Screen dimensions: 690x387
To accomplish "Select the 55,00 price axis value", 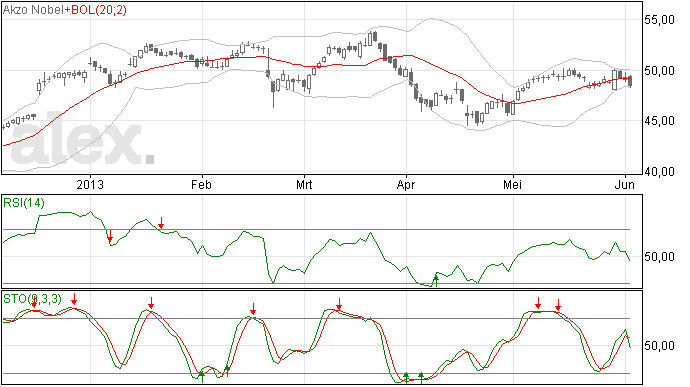I will (x=659, y=20).
